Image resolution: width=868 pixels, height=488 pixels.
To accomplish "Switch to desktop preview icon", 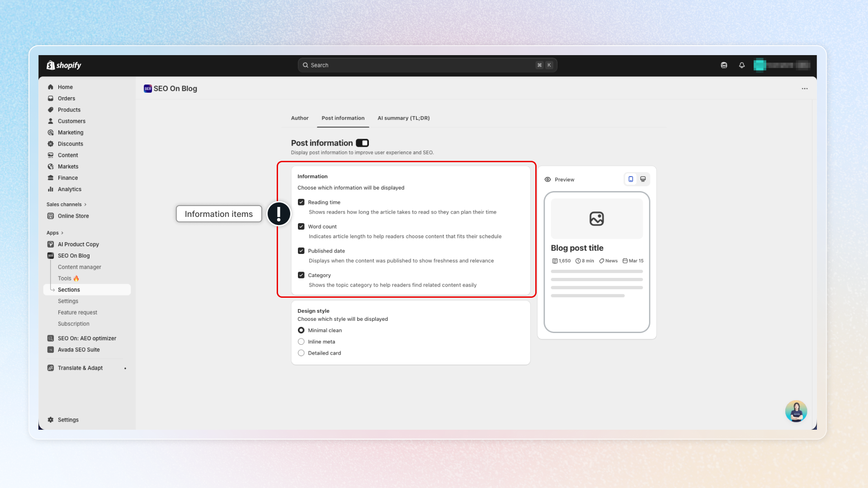I will tap(643, 179).
